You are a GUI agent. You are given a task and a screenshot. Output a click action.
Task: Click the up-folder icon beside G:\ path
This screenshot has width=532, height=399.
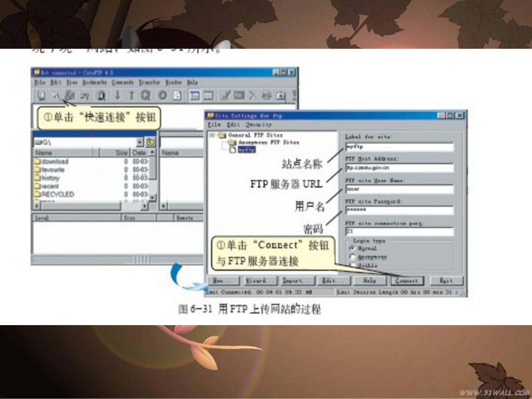[150, 142]
